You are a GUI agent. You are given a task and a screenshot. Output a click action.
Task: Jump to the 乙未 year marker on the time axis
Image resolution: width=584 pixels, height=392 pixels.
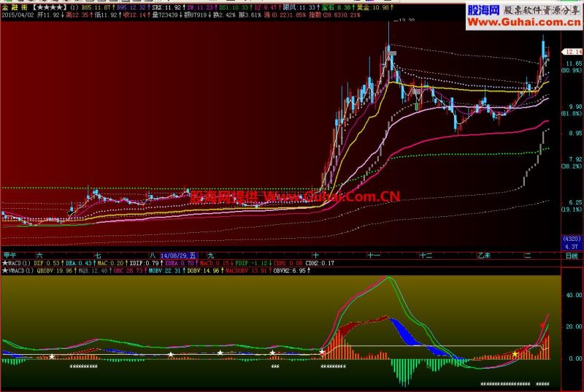pos(484,255)
